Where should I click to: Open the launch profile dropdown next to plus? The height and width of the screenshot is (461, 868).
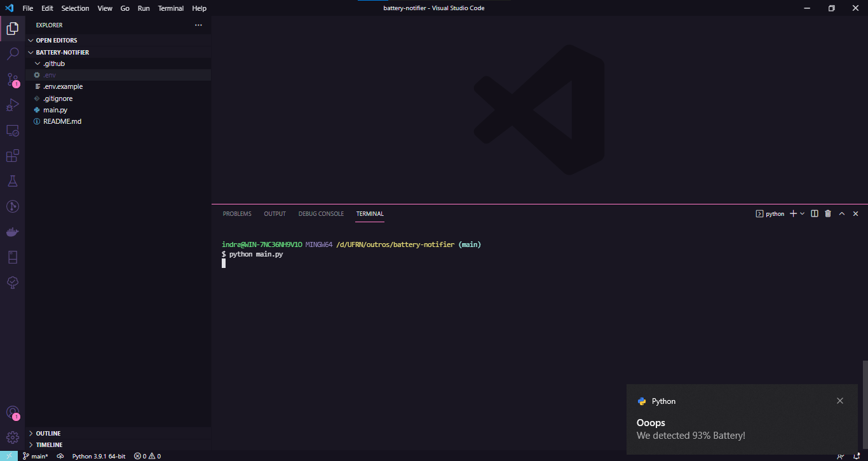(x=803, y=214)
